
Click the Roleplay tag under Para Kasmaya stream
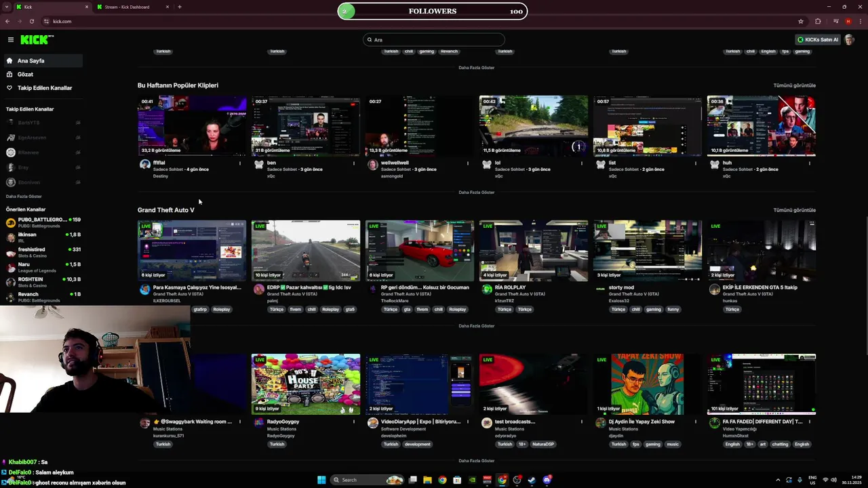[222, 310]
